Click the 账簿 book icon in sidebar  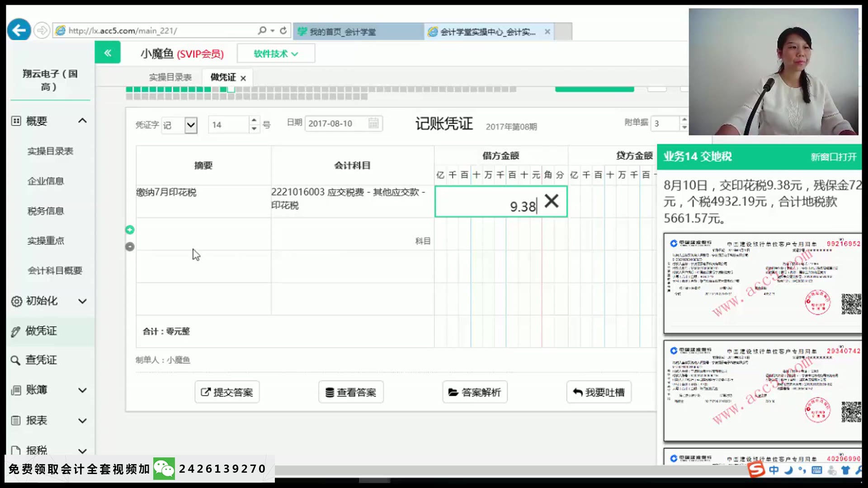coord(16,390)
